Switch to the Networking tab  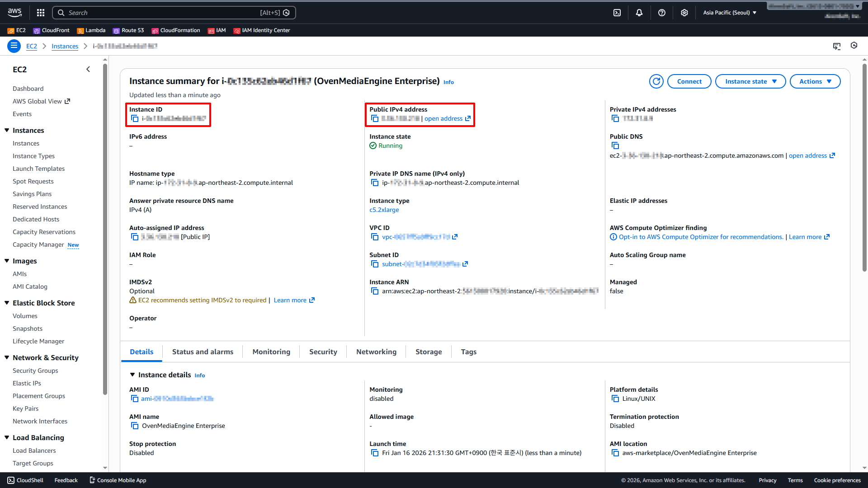[x=376, y=352]
